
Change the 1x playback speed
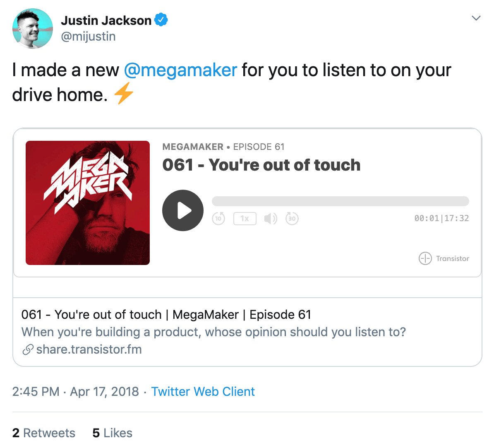(245, 219)
